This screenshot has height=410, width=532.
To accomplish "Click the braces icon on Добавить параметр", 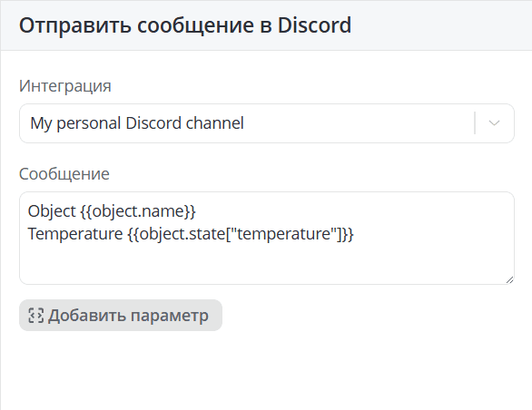I will pos(35,316).
